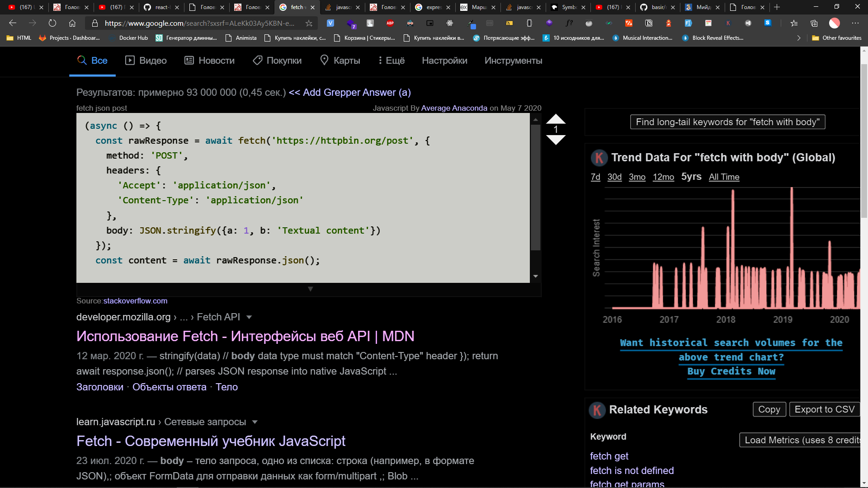Open the mobile phone simulator extension
The image size is (868, 488).
pyautogui.click(x=529, y=23)
